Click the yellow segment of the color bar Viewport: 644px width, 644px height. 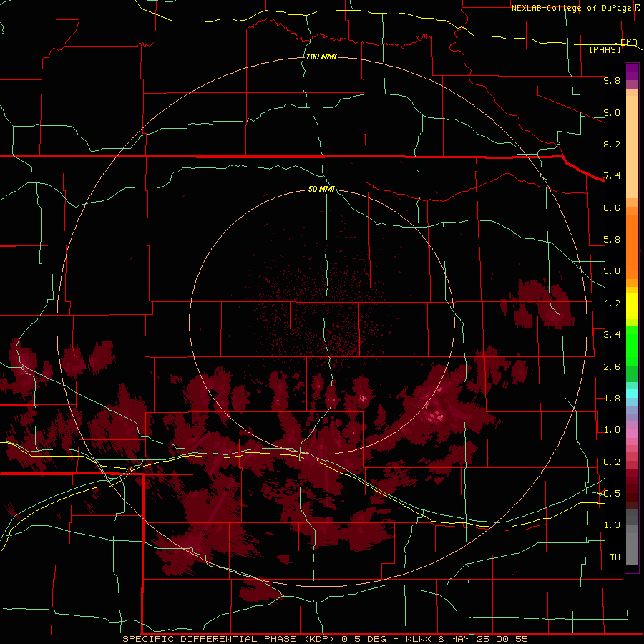(x=632, y=306)
